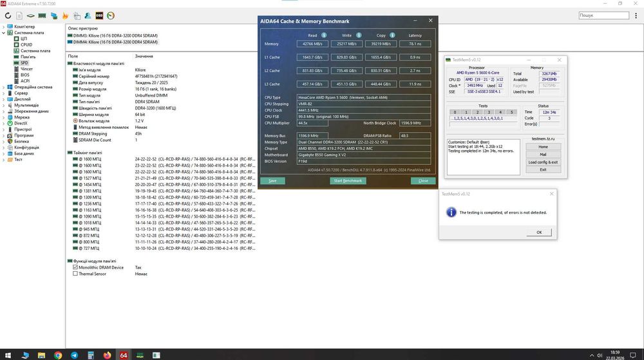
Task: Open the OSD panel toolbar icon
Action: pos(99,15)
